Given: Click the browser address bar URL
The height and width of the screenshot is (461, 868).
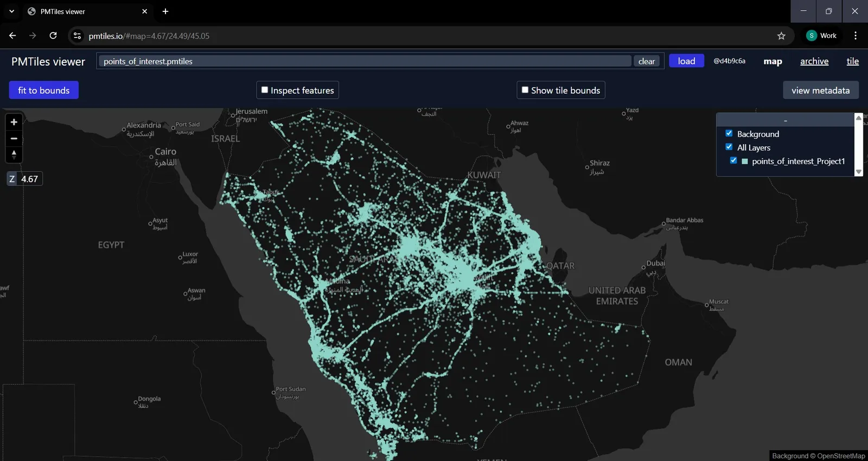Looking at the screenshot, I should click(x=149, y=36).
